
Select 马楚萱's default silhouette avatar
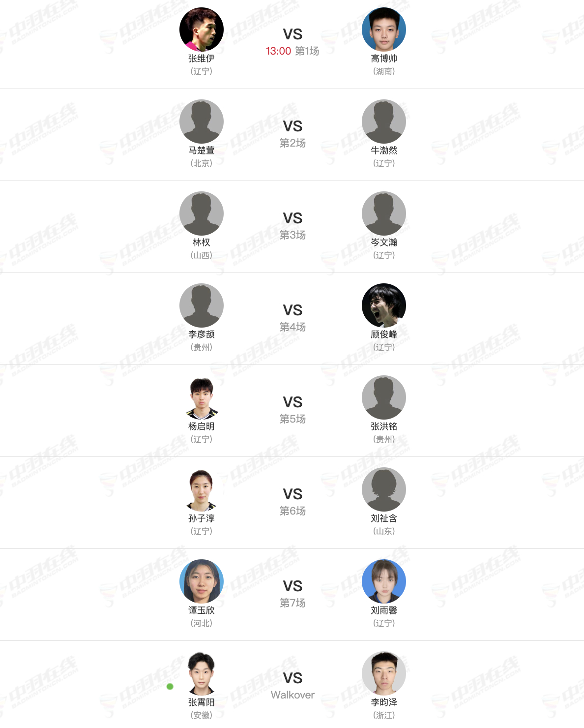202,121
